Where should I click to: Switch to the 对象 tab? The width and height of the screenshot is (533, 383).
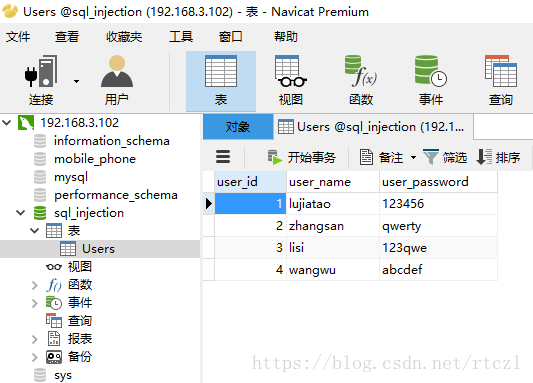(x=238, y=127)
